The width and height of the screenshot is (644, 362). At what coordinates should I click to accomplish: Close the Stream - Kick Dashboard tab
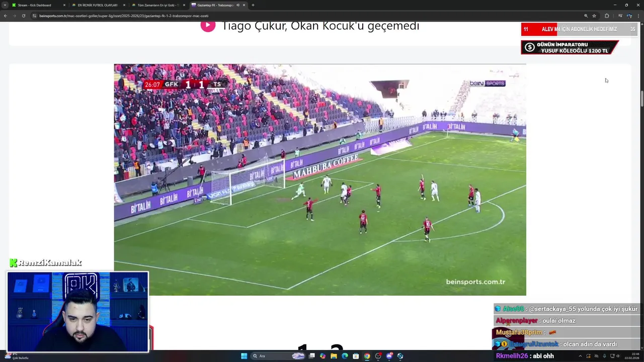pyautogui.click(x=64, y=5)
